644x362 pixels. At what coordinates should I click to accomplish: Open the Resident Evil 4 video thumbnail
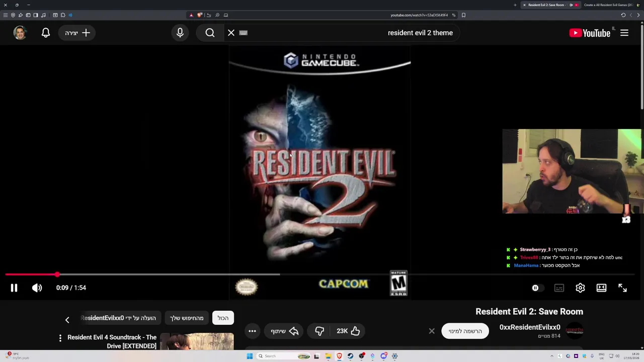pos(197,341)
